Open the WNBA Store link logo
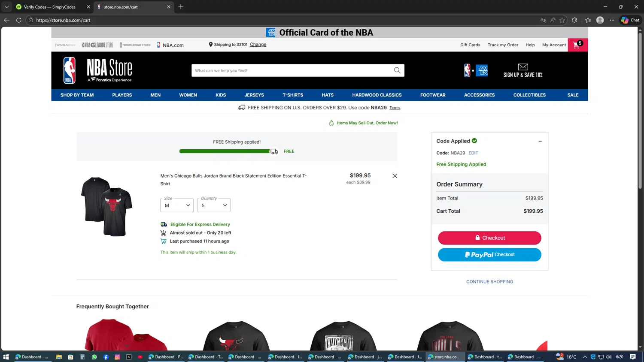 click(65, 45)
